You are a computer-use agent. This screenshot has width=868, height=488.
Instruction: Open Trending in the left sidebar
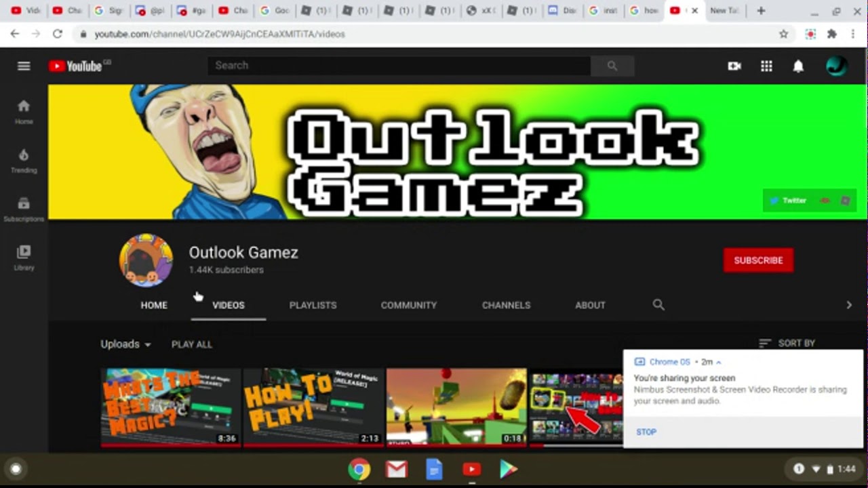pyautogui.click(x=24, y=161)
